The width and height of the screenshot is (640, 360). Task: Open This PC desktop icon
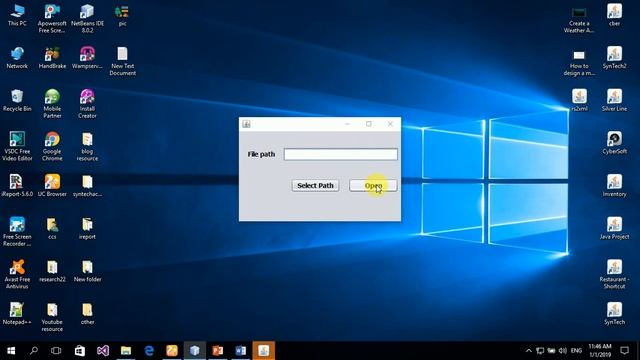[17, 16]
